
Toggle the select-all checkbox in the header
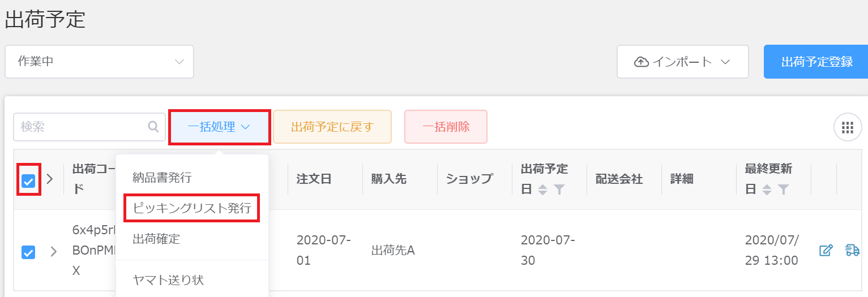pyautogui.click(x=28, y=181)
